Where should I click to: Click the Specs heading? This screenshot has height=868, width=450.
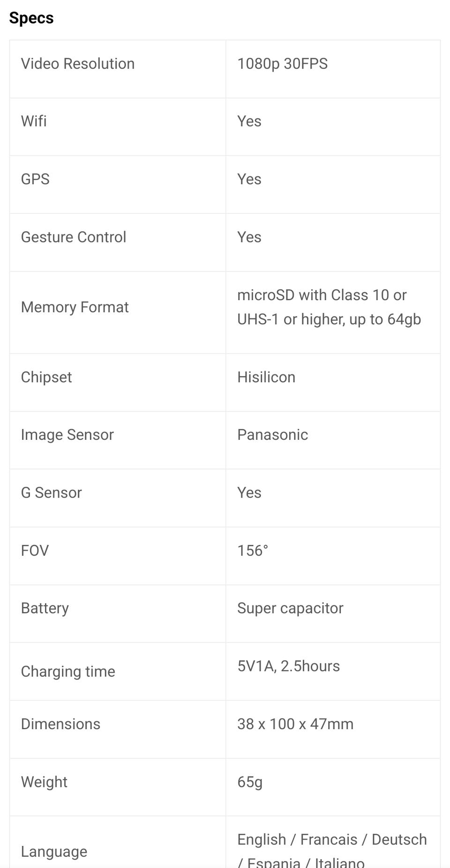pyautogui.click(x=31, y=18)
